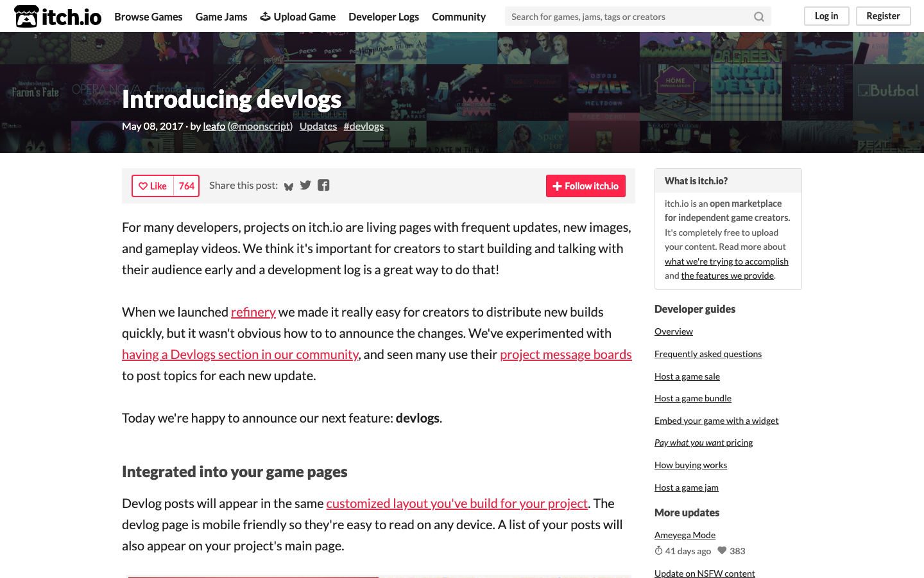Open the #devlogs tag

364,126
